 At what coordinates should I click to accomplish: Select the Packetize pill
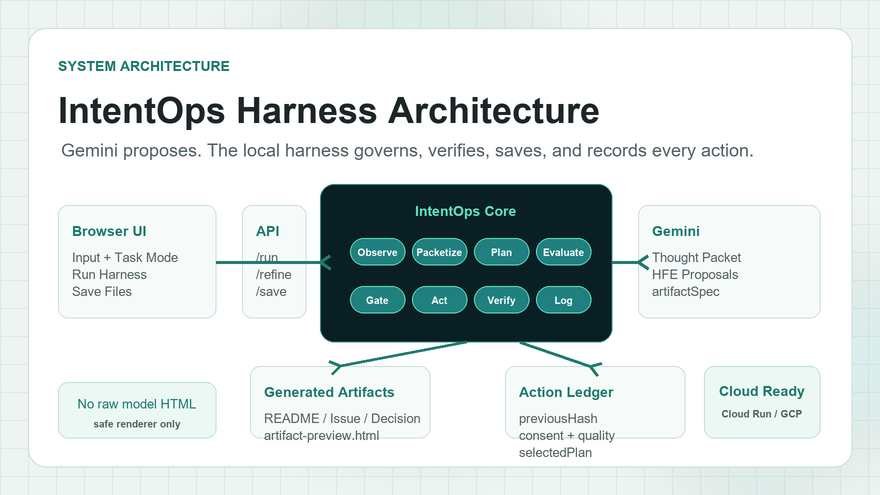tap(439, 252)
